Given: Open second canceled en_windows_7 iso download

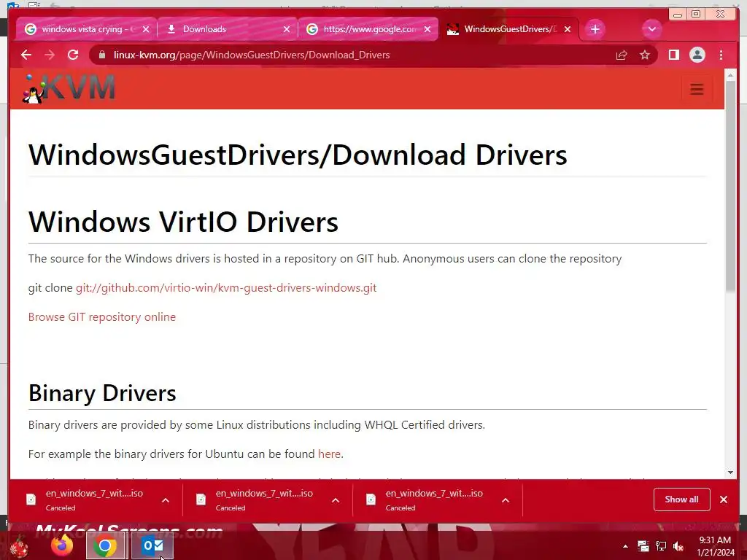Looking at the screenshot, I should 256,499.
